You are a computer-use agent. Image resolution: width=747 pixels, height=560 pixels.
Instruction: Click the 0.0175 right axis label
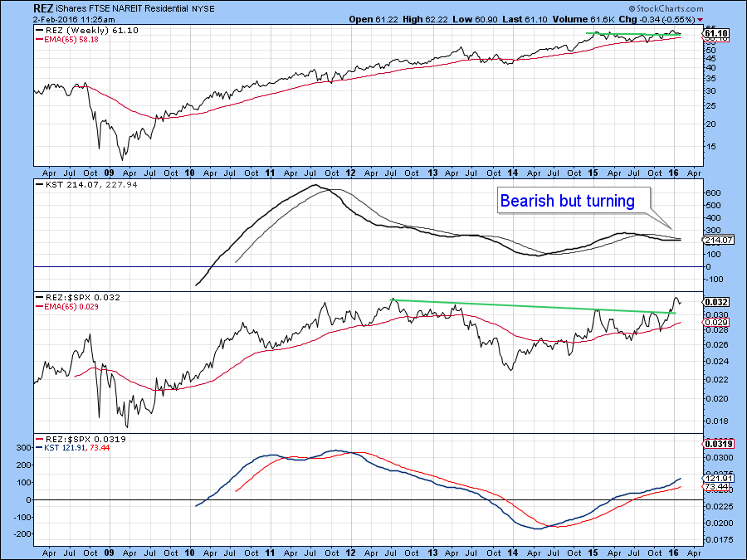(x=719, y=540)
